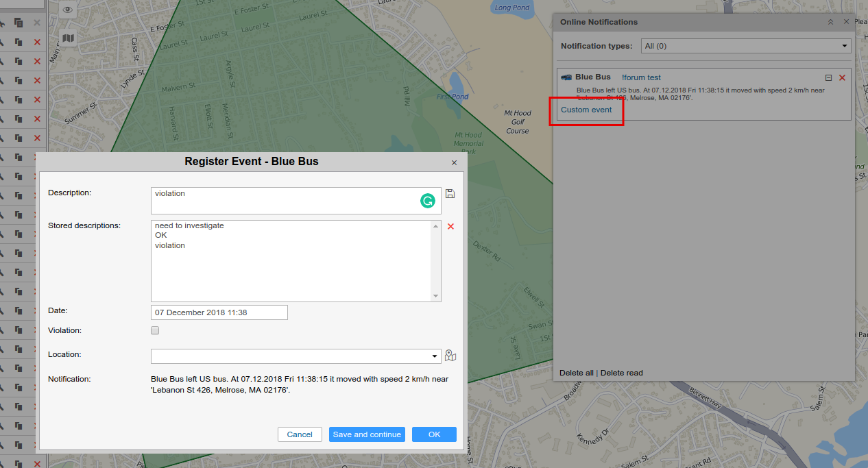868x468 pixels.
Task: Click the map layers icon on the map
Action: pos(68,39)
